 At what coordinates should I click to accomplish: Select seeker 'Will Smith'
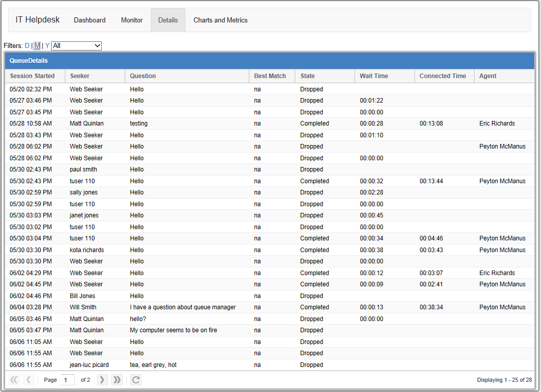point(83,307)
